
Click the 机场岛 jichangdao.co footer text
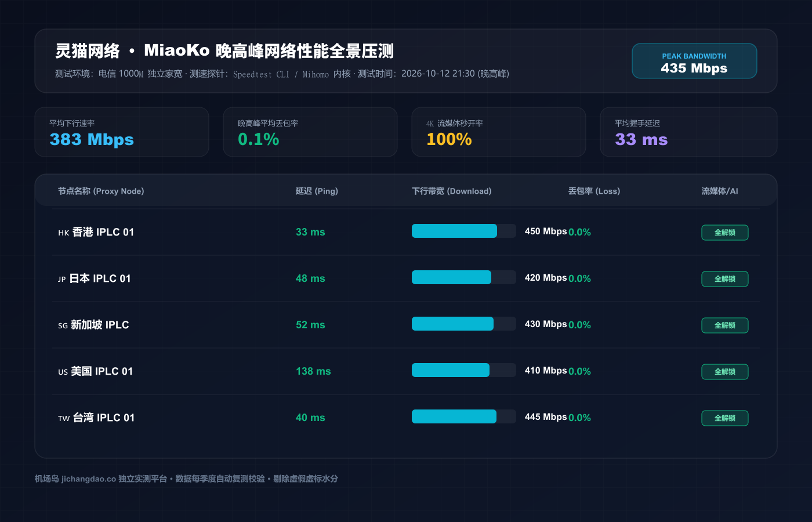coord(186,478)
